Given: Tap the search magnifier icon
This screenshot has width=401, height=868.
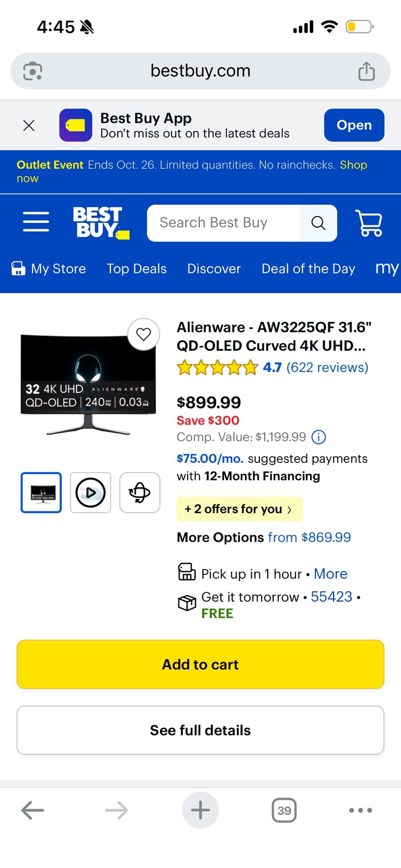Looking at the screenshot, I should (318, 223).
